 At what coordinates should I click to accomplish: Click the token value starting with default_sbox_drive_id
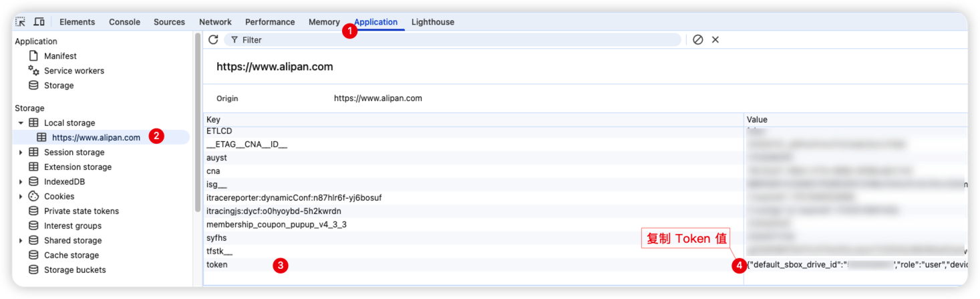pos(857,265)
